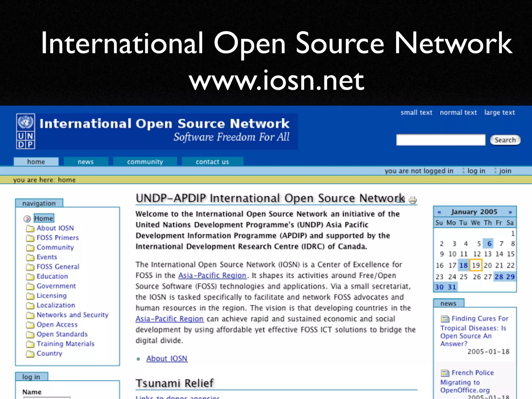Click the International Open Source Network banner
532x399 pixels.
[157, 131]
